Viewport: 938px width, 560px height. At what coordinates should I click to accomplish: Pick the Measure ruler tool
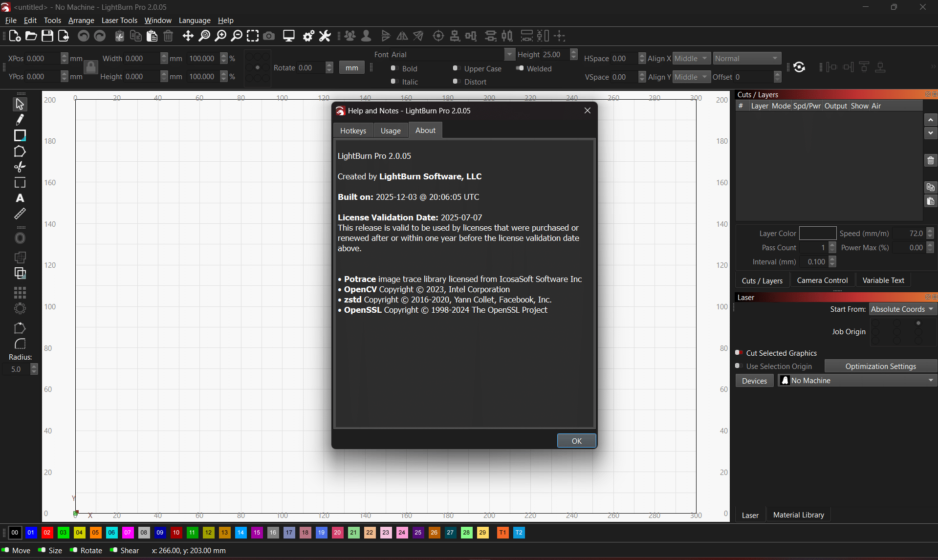click(x=20, y=214)
